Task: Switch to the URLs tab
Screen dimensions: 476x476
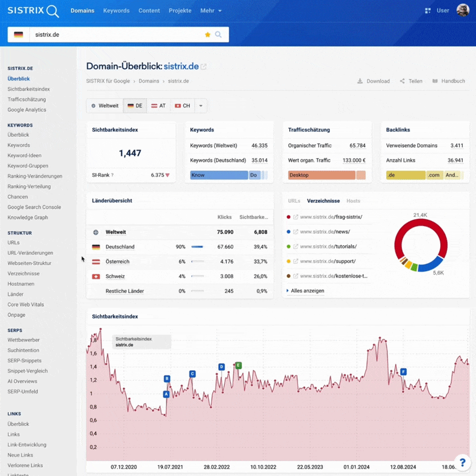Action: pos(294,201)
